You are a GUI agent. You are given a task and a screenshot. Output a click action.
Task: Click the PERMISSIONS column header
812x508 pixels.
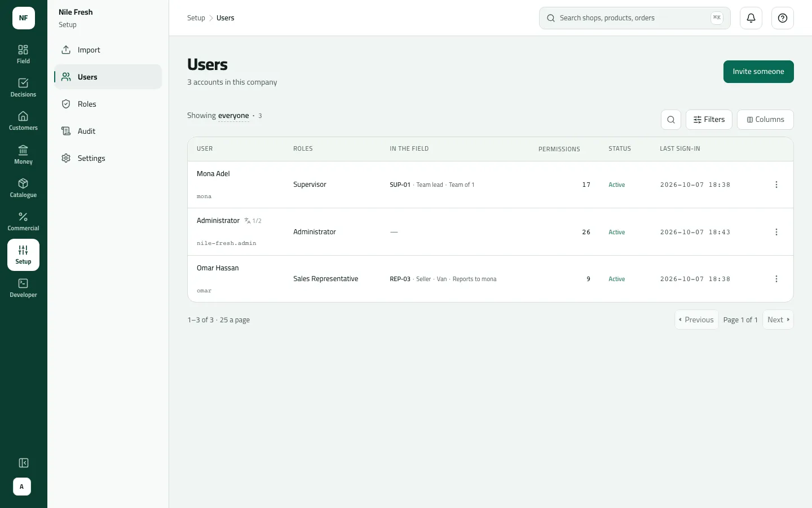(x=559, y=149)
